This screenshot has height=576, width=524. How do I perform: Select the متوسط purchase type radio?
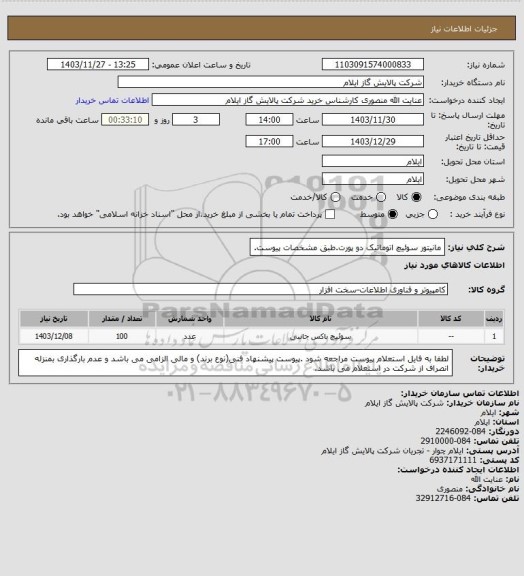(x=393, y=214)
